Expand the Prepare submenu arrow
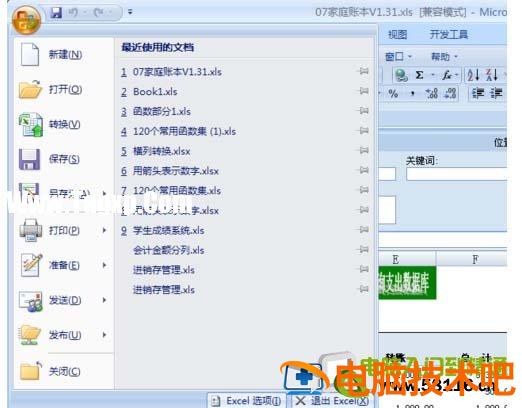The width and height of the screenshot is (522, 408). [x=104, y=265]
